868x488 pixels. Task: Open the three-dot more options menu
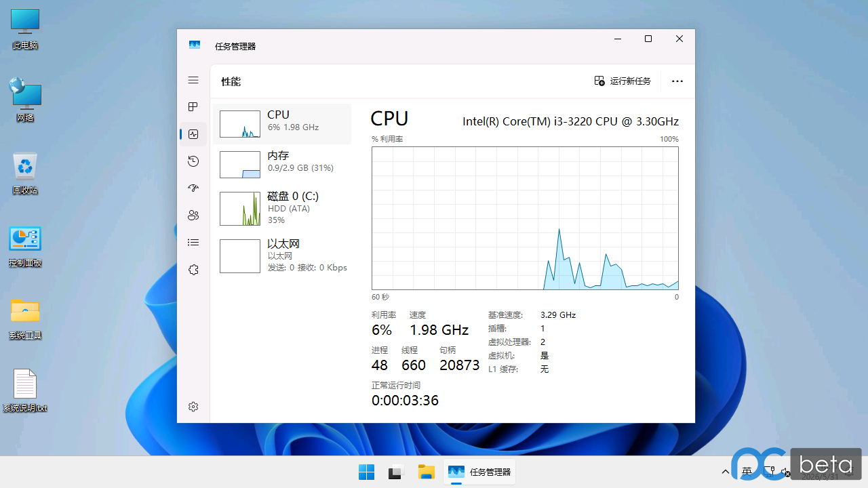(x=677, y=81)
